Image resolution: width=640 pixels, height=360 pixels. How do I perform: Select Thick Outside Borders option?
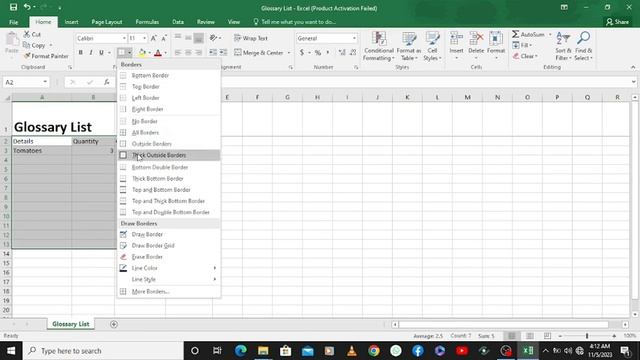169,155
